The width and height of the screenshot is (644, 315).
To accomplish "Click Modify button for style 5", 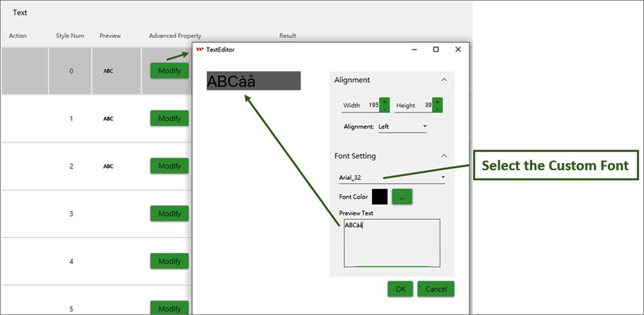I will coord(169,308).
